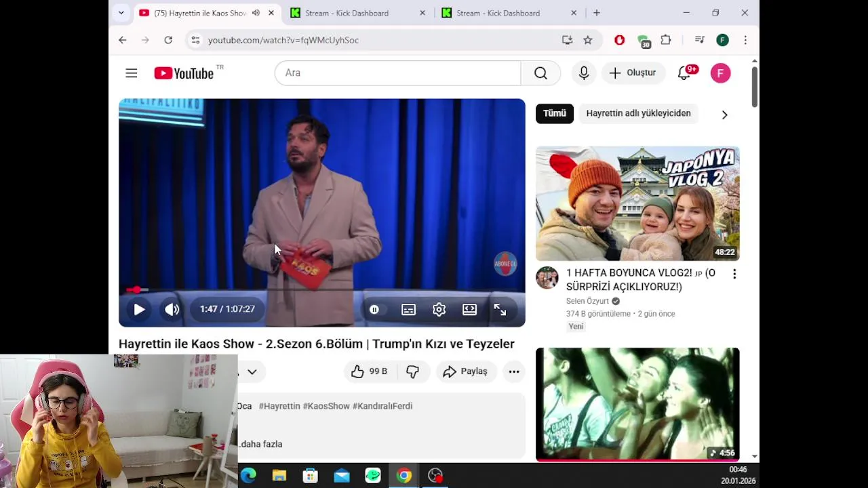Mute the YouTube tab audio icon

256,13
